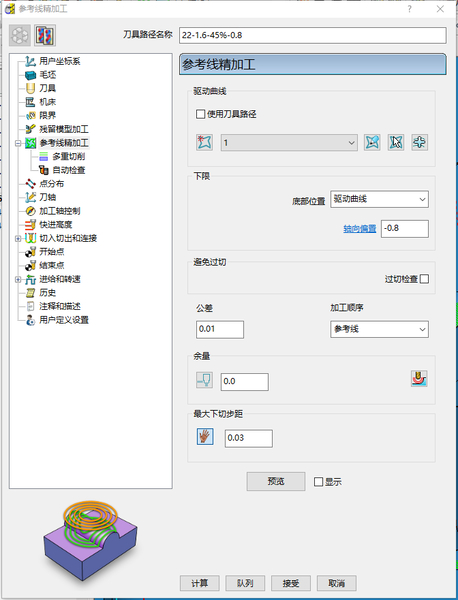Click the 预览 button
Viewport: 458px width, 600px height.
pos(276,481)
